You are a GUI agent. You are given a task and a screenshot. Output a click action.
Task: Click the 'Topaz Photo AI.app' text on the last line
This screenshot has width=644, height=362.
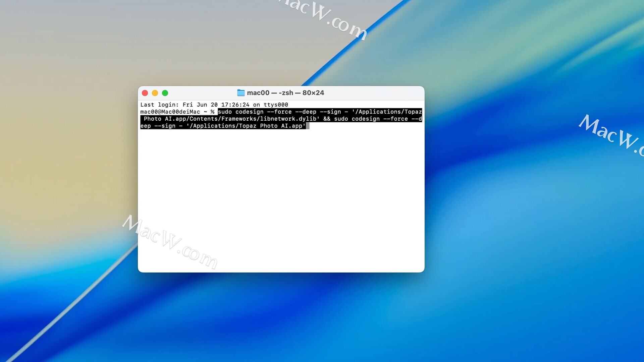[x=270, y=126]
